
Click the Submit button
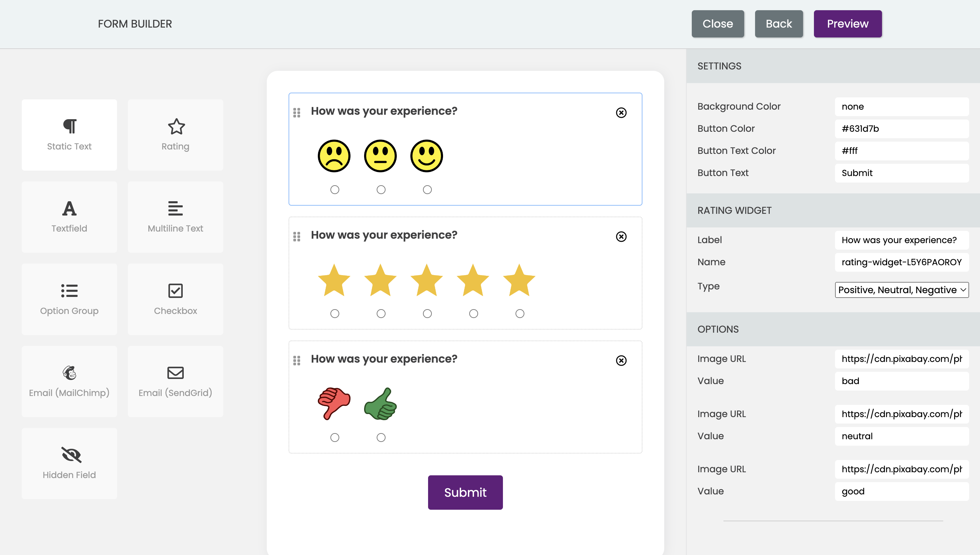coord(465,492)
